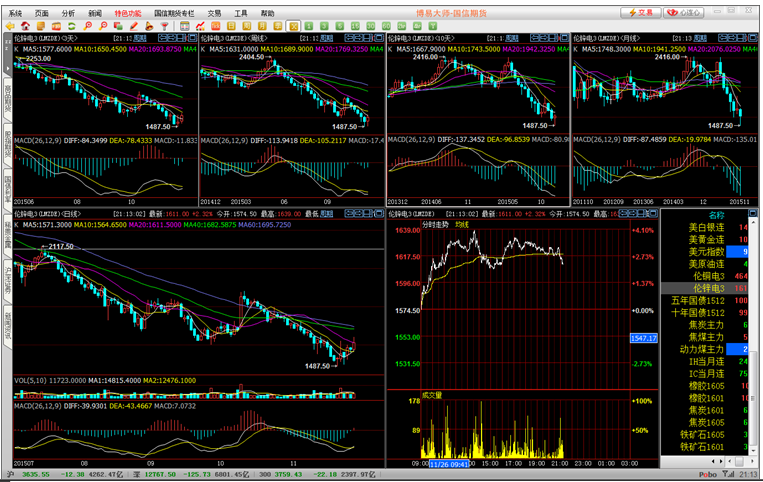Screen dimensions: 763x482
Task: Maximize the 3-day chart panel
Action: 193,38
